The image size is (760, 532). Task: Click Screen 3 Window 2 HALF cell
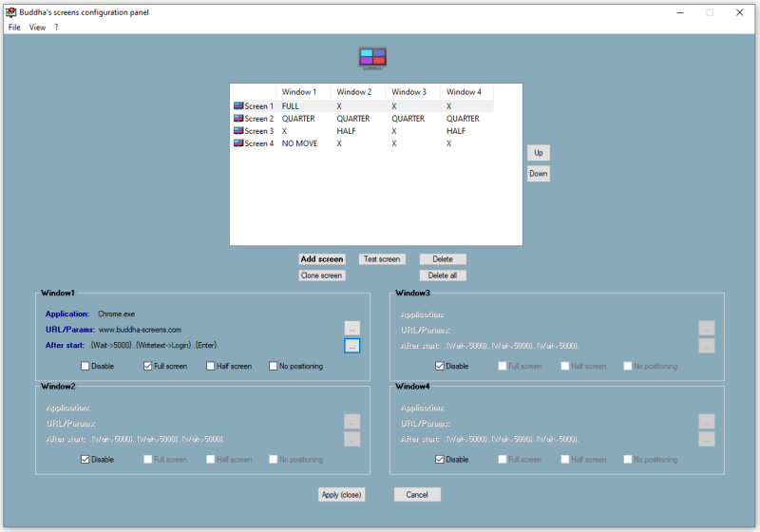click(346, 131)
